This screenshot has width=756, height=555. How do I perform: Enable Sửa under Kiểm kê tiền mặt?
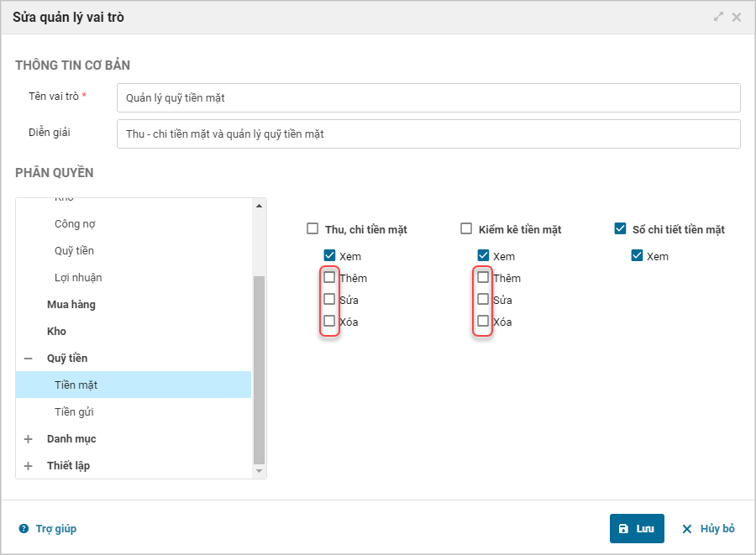pyautogui.click(x=483, y=300)
